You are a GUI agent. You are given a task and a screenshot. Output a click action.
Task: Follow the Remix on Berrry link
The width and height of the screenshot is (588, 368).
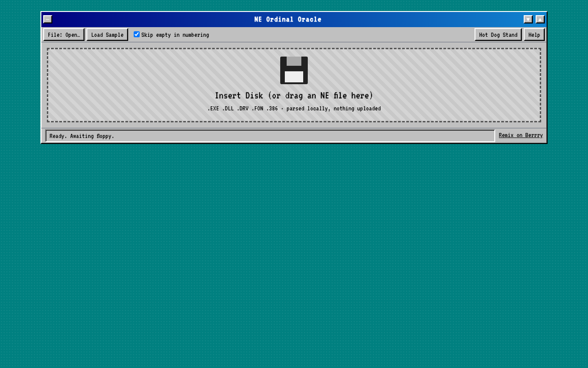coord(521,135)
